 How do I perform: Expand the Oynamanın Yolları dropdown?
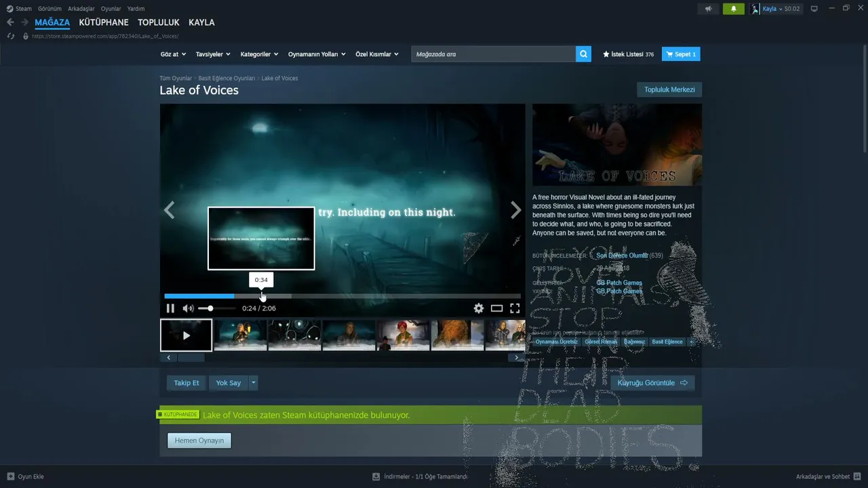(x=317, y=54)
